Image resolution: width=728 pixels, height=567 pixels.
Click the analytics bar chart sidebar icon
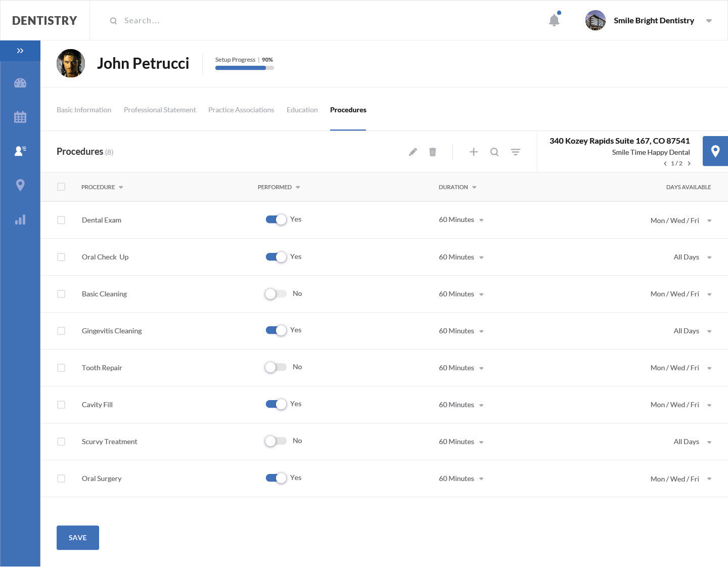pos(20,220)
